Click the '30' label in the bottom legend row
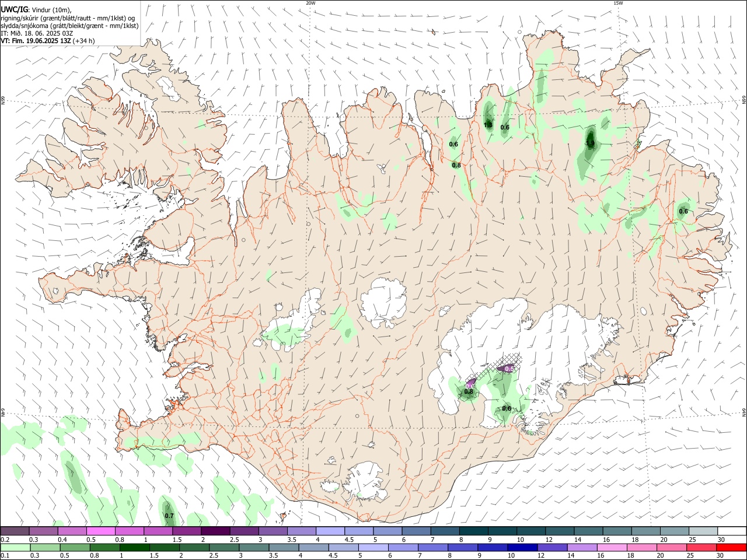This screenshot has width=747, height=560. (720, 556)
